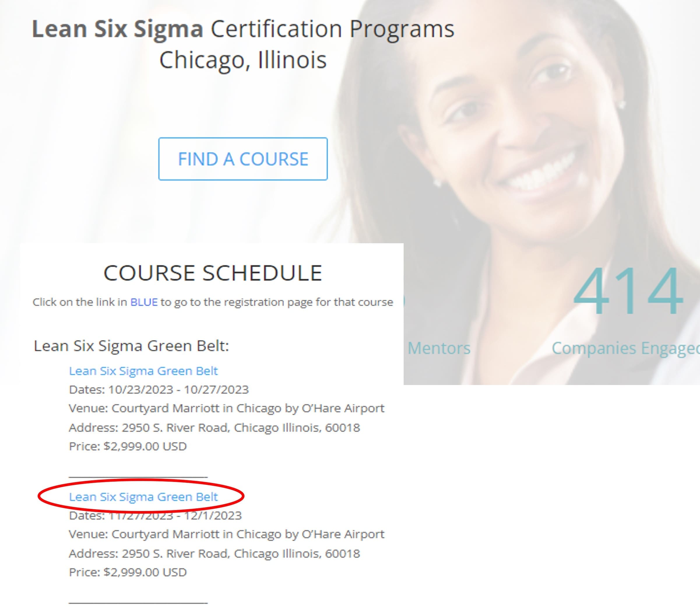
Task: Open the red-circled Lean Six Sigma Green Belt link
Action: pyautogui.click(x=143, y=497)
